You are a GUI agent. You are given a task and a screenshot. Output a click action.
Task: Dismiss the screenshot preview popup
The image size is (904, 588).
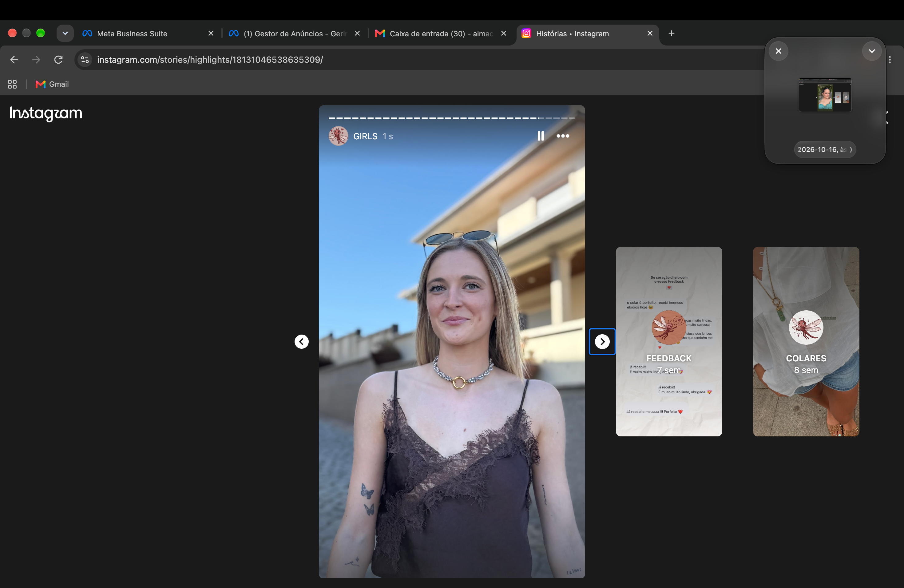[x=778, y=51]
